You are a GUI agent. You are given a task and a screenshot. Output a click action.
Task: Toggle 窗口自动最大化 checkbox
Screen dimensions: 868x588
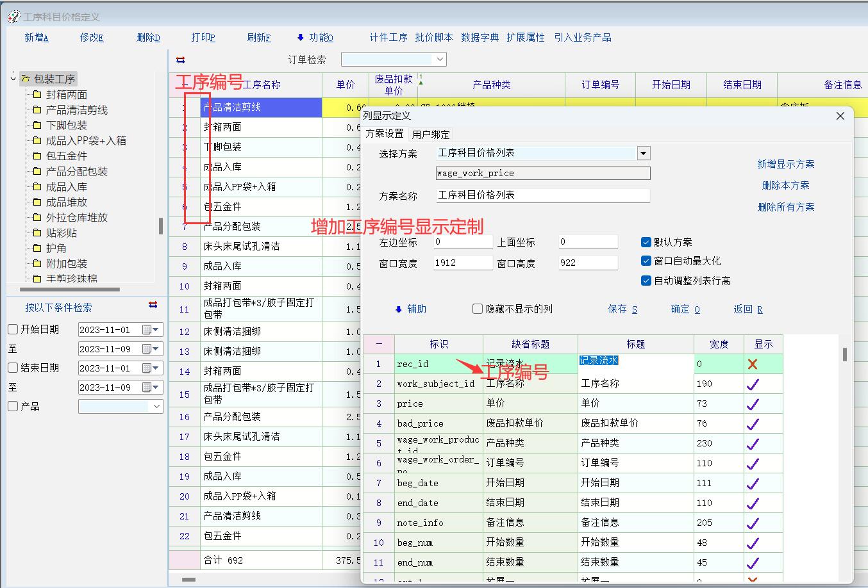(x=646, y=261)
